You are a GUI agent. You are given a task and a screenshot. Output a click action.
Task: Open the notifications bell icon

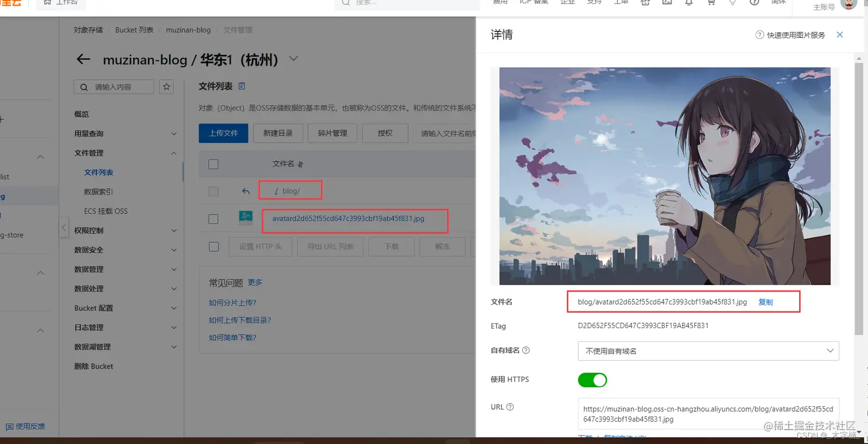tap(688, 3)
